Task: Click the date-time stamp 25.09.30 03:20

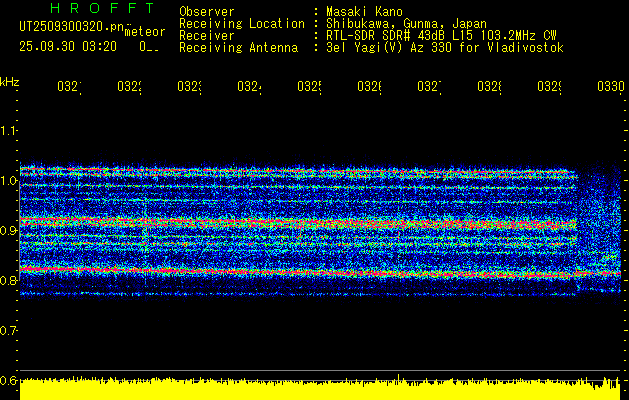Action: point(67,46)
